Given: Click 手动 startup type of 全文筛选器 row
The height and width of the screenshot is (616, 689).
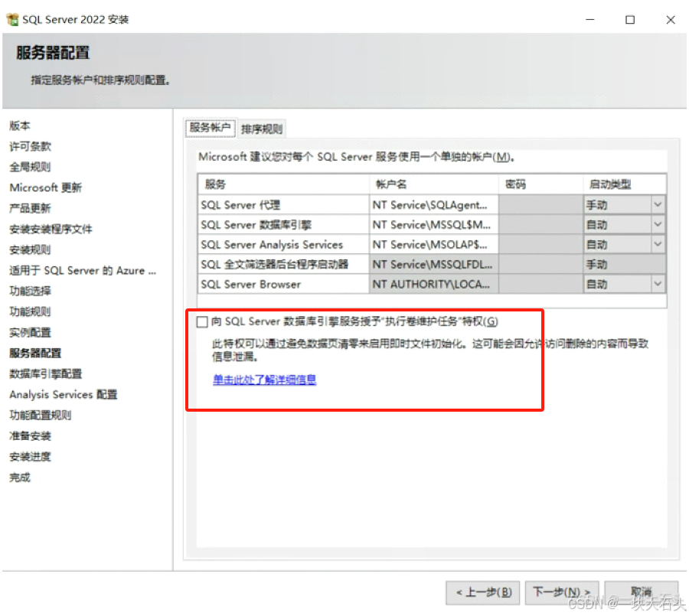Looking at the screenshot, I should (x=625, y=264).
